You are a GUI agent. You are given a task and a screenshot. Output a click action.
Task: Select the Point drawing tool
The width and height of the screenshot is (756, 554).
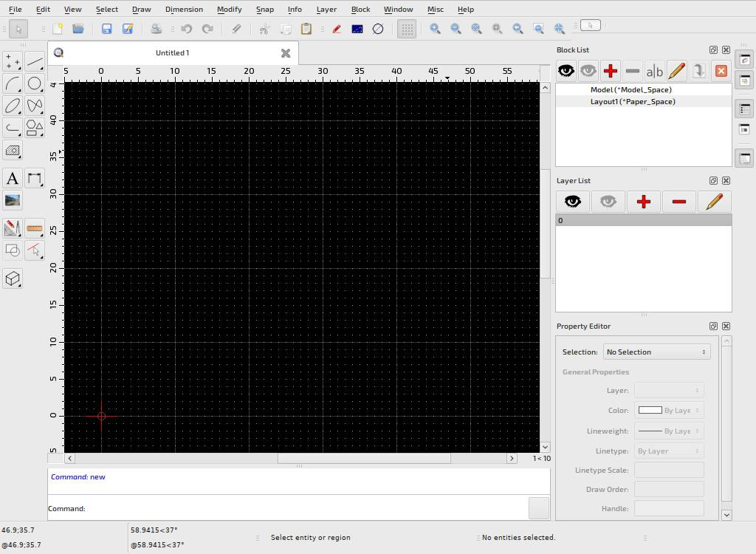click(x=13, y=62)
